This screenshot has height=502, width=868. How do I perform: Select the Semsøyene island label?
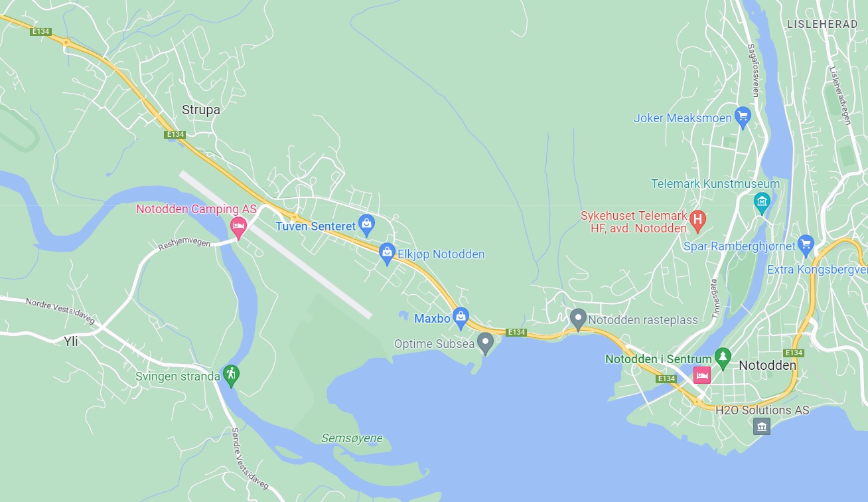352,438
